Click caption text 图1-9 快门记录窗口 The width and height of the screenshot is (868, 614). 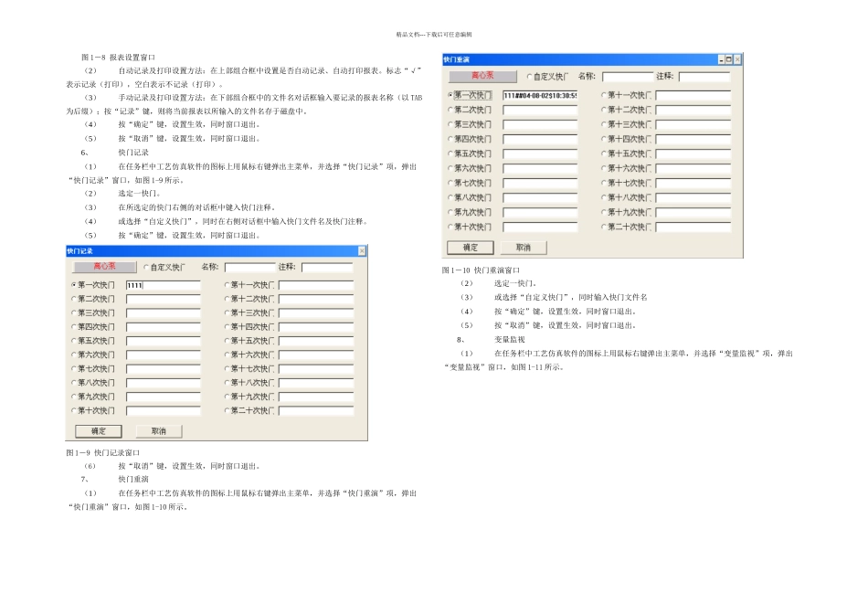click(102, 453)
